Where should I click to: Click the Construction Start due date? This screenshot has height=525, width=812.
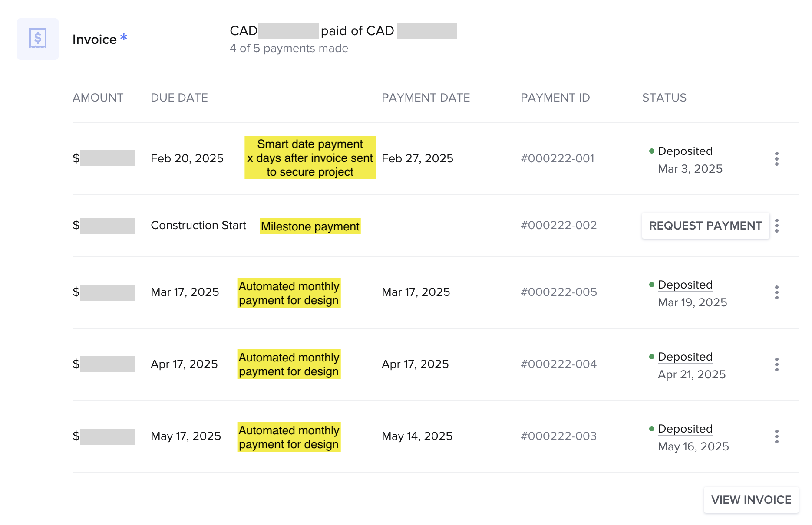[198, 225]
